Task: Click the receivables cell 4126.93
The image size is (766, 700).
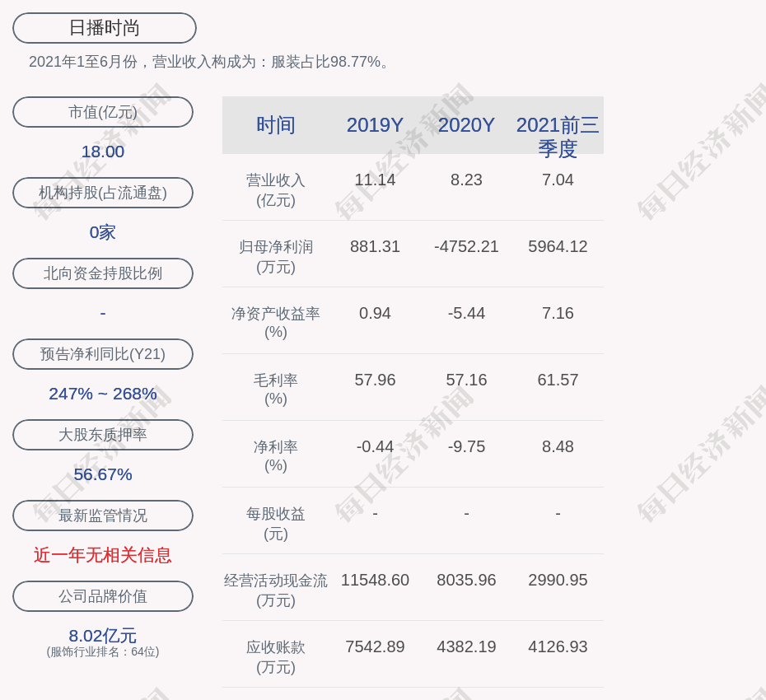Action: coord(558,646)
